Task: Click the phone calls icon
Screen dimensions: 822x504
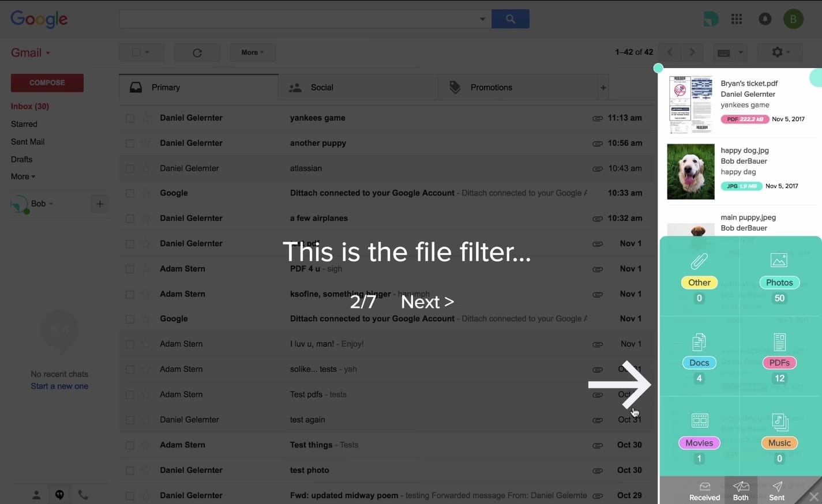Action: [83, 495]
